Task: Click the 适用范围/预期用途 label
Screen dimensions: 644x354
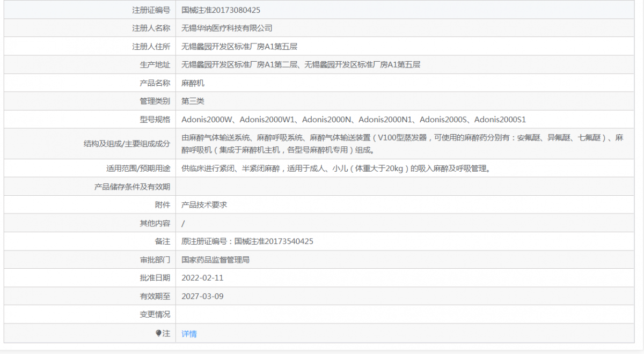Action: point(138,168)
